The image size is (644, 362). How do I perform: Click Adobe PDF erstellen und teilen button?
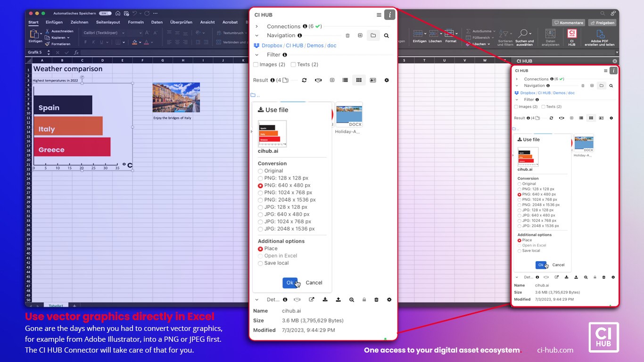coord(600,38)
